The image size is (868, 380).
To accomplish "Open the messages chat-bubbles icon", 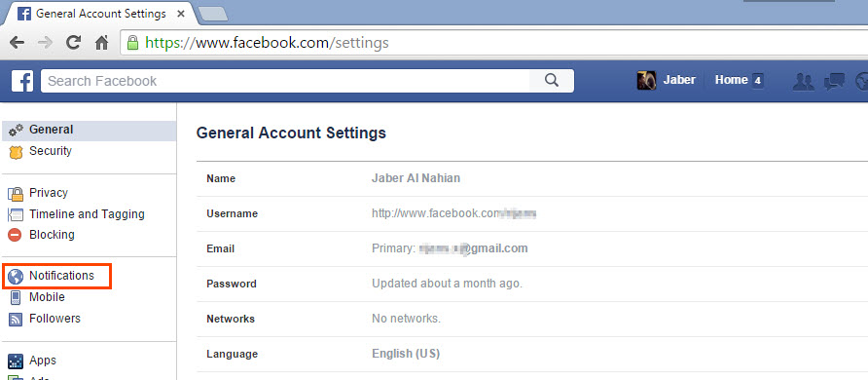I will [834, 82].
